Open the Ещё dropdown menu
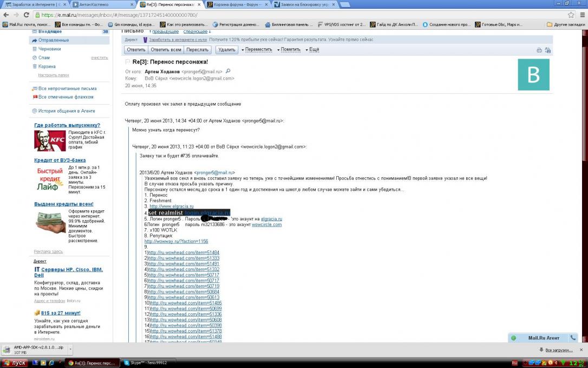The width and height of the screenshot is (588, 368). 312,50
